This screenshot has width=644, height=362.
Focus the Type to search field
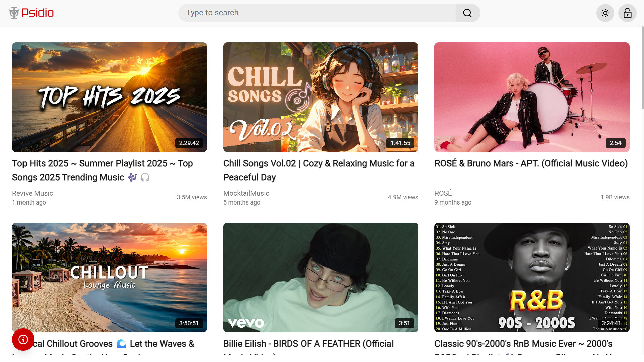(317, 13)
